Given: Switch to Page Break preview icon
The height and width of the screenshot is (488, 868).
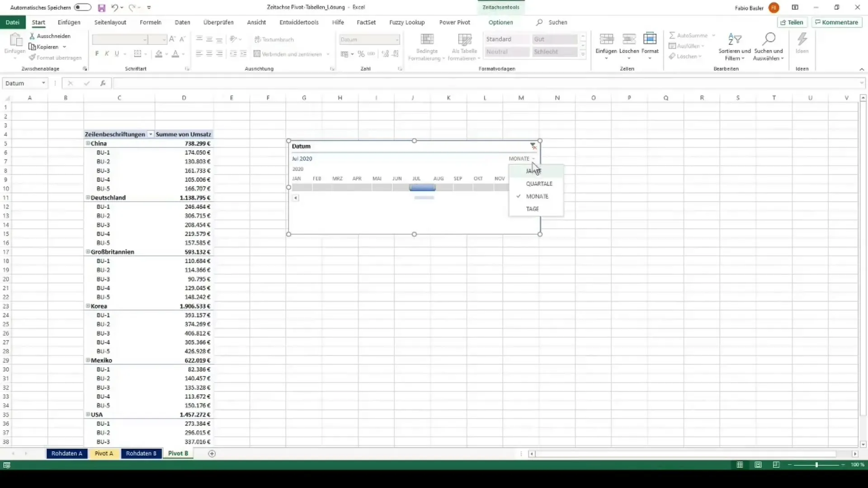Looking at the screenshot, I should (x=776, y=465).
